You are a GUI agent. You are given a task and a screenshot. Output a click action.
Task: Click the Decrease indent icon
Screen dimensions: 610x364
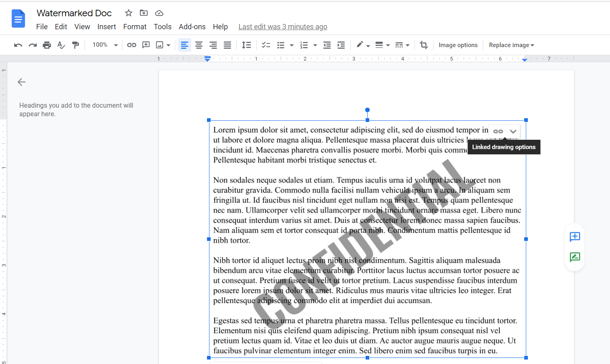point(327,45)
